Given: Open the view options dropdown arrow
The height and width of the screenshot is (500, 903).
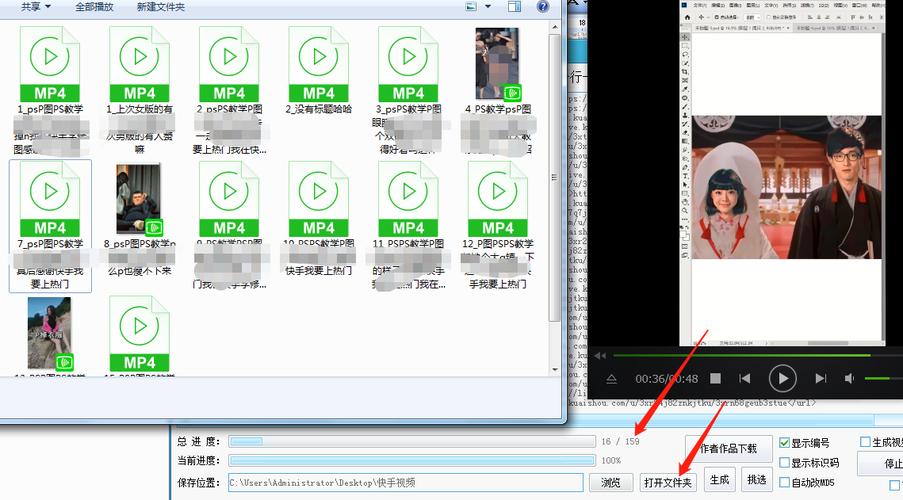Looking at the screenshot, I should click(488, 7).
